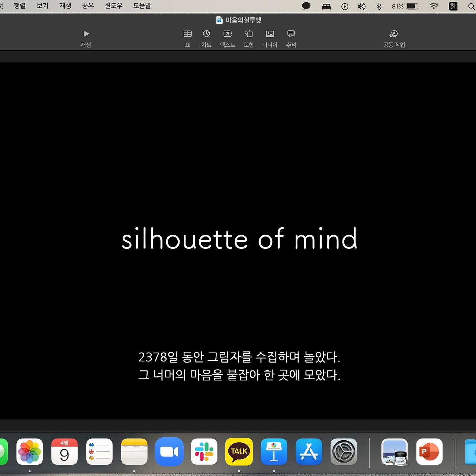Open Photos from the Dock
This screenshot has width=476, height=476.
(x=30, y=452)
